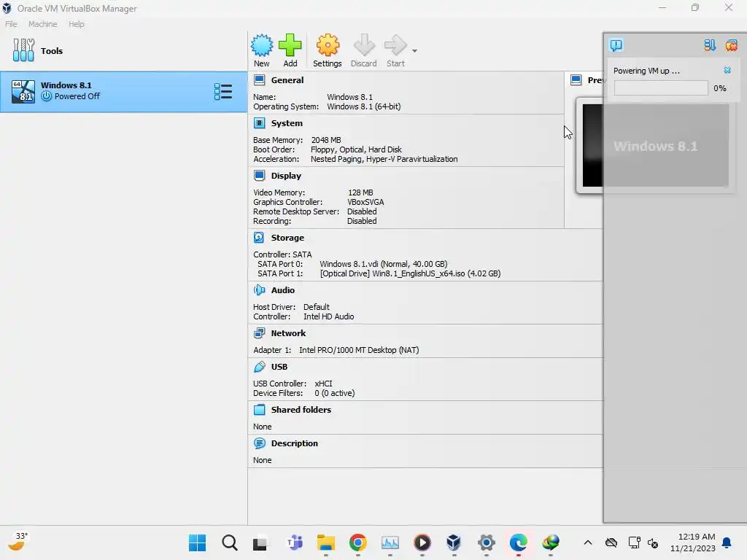The image size is (747, 560).
Task: Cancel the Powering VM up progress
Action: [727, 71]
